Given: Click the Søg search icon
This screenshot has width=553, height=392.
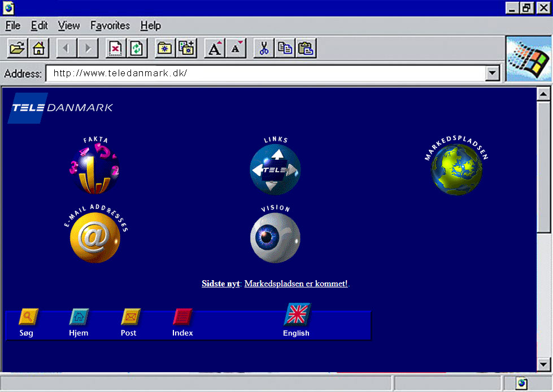Looking at the screenshot, I should (x=28, y=316).
